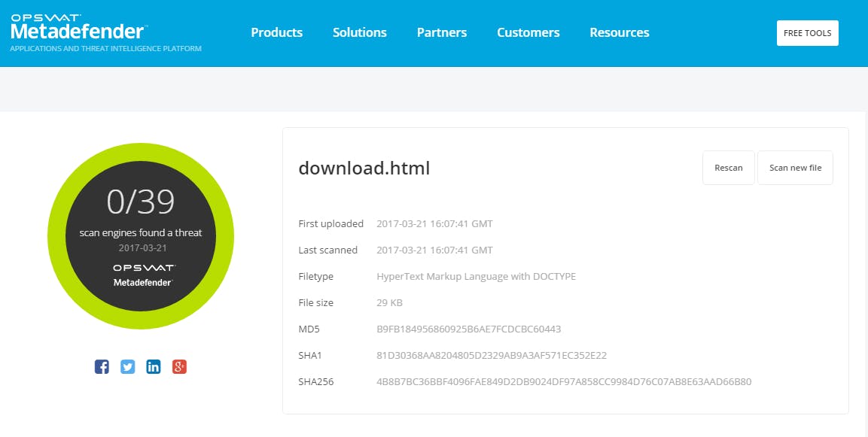
Task: Select the download.html filename heading
Action: (x=364, y=168)
